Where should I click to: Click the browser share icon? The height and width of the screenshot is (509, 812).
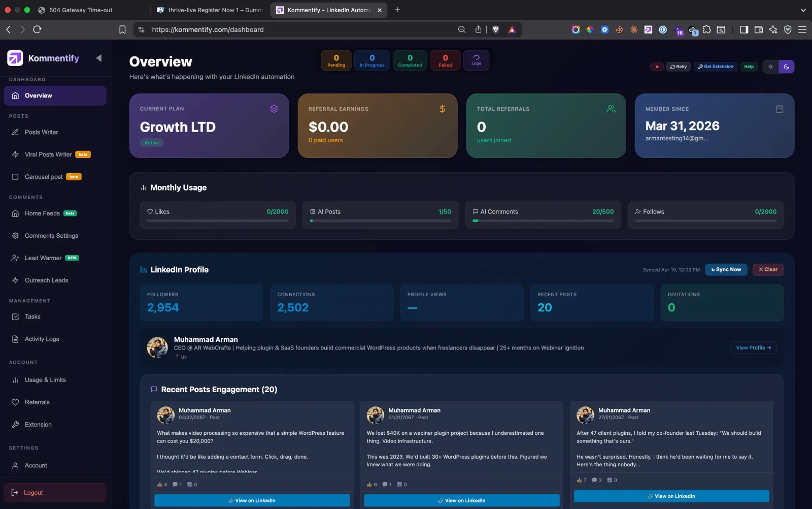click(478, 29)
